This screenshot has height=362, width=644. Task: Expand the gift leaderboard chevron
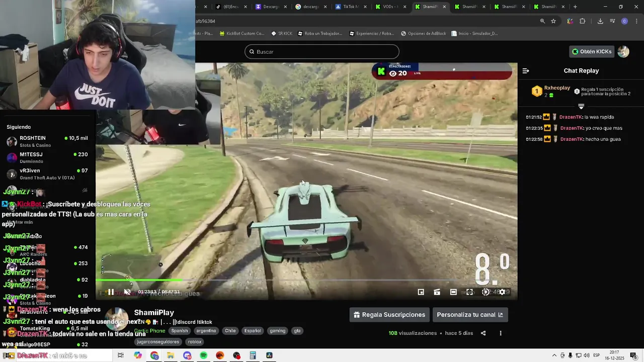581,106
